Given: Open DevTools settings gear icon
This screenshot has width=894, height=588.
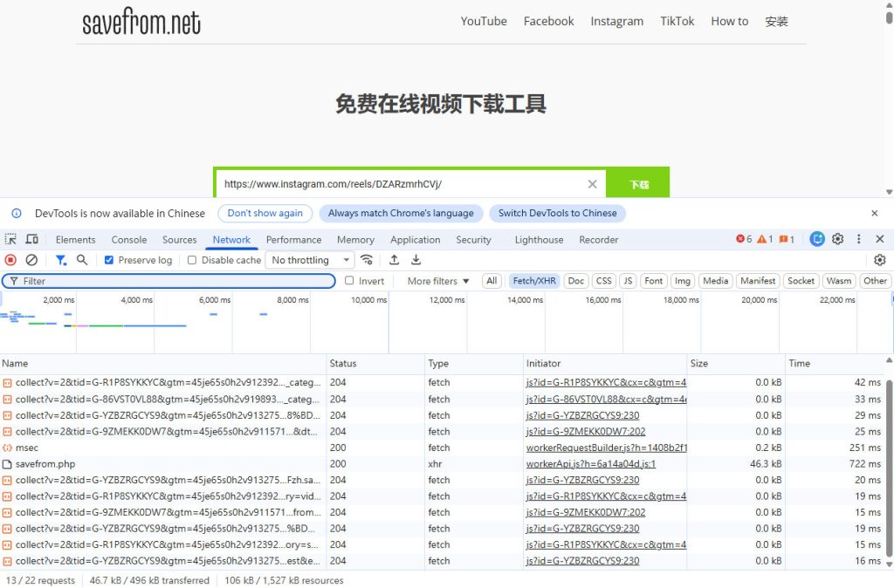Looking at the screenshot, I should (837, 239).
